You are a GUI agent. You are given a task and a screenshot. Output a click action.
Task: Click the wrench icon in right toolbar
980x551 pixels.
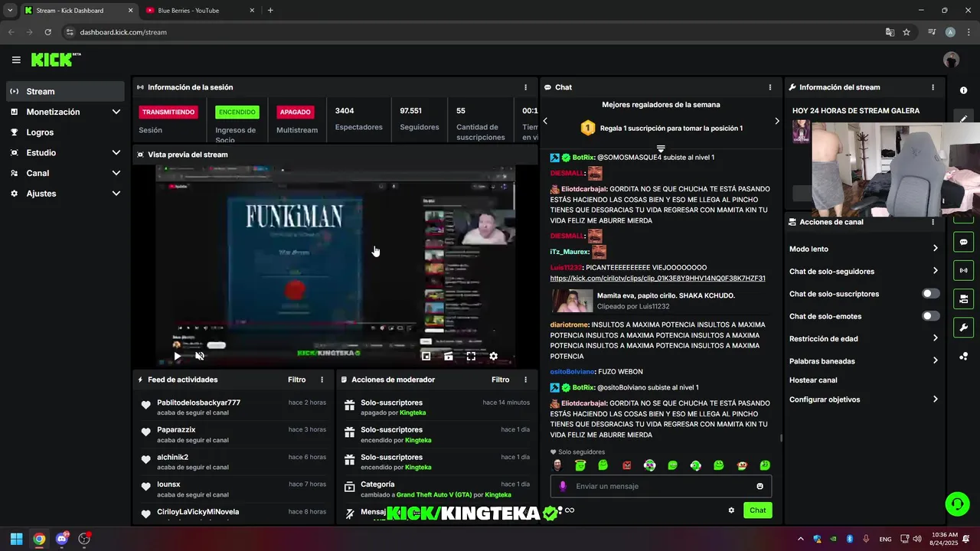tap(963, 328)
